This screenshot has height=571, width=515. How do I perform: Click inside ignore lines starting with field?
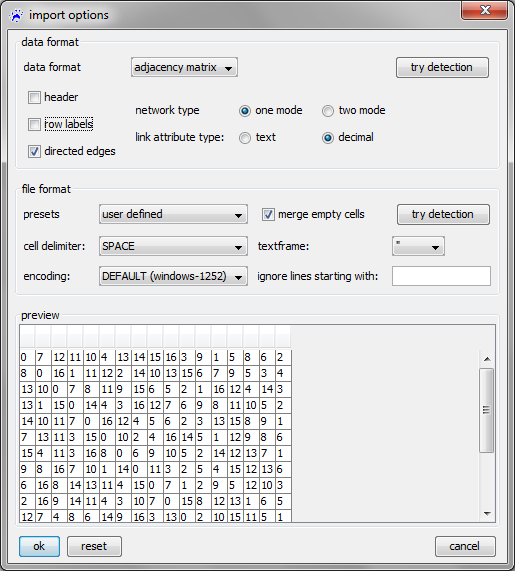coord(441,276)
